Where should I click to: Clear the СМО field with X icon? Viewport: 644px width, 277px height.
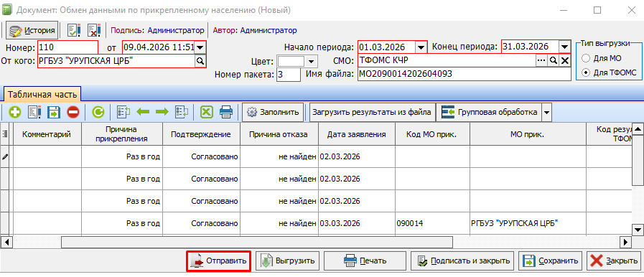pyautogui.click(x=565, y=61)
